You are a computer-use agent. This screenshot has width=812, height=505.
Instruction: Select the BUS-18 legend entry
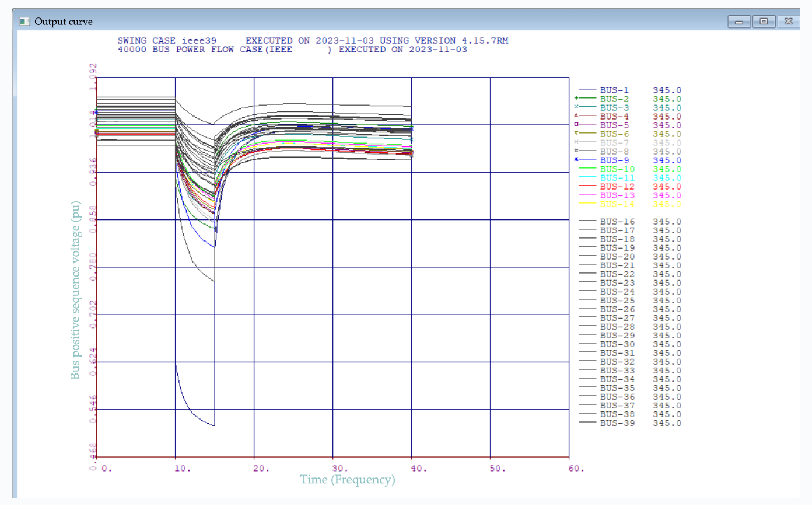point(630,239)
